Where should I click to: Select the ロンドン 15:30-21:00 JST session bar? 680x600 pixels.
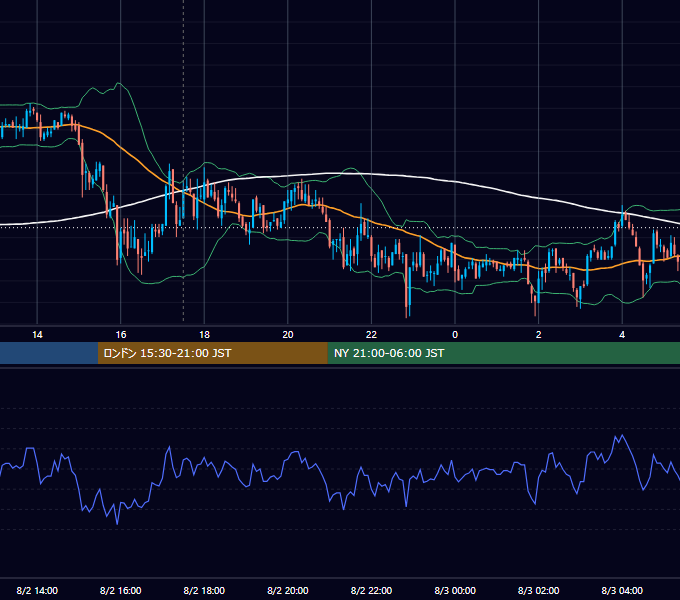(212, 353)
